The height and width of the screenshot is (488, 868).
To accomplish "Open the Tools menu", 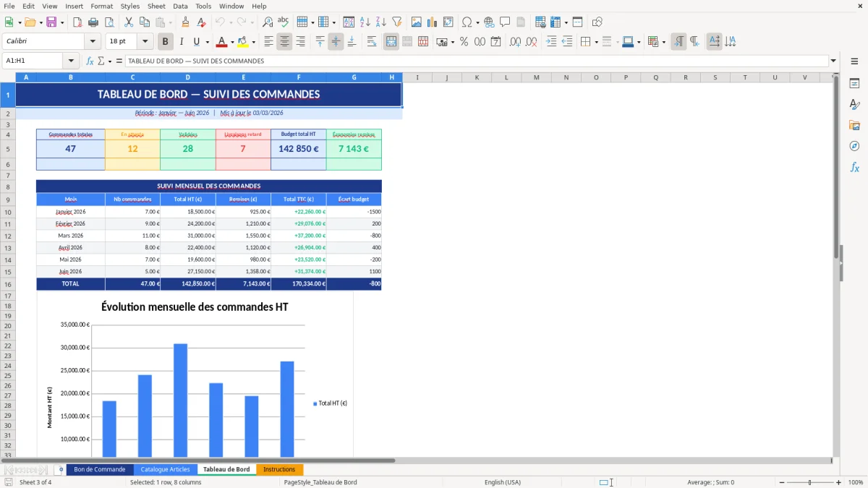I will point(203,6).
